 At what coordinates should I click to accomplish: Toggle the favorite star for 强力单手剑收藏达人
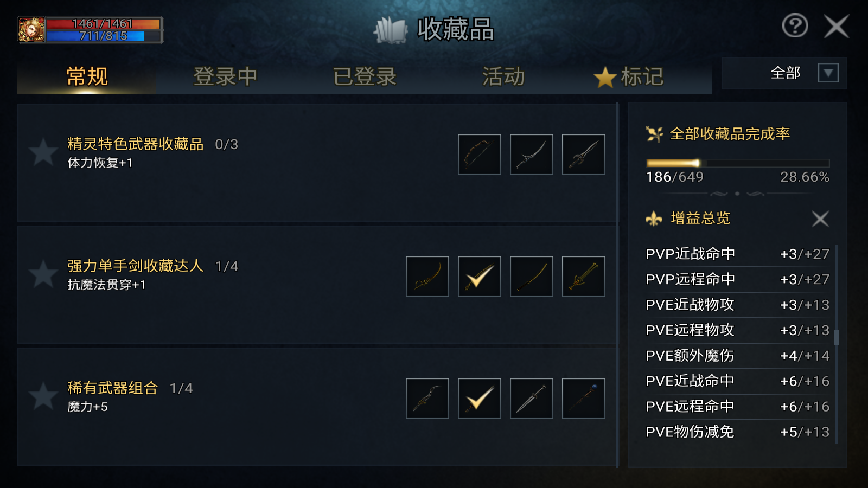tap(43, 274)
